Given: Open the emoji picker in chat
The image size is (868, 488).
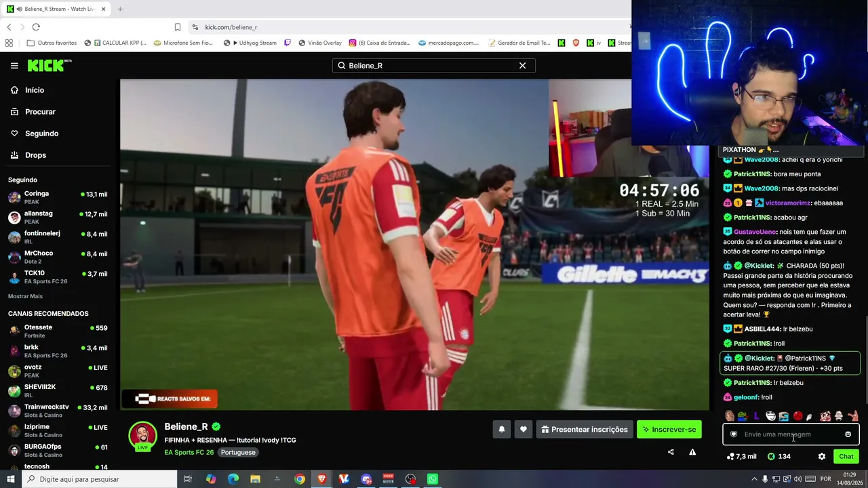Looking at the screenshot, I should pyautogui.click(x=848, y=434).
